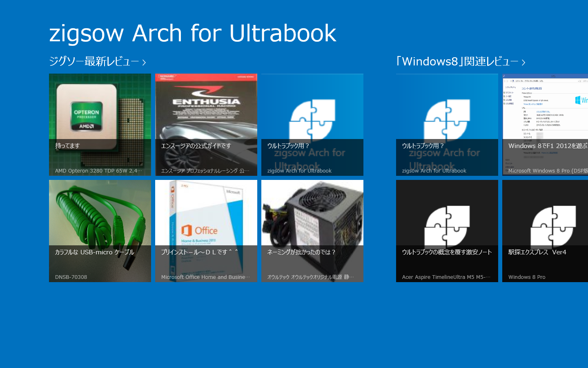Click product name Microsoft Office Home and Business
Screen dimensions: 588x368
pos(205,277)
